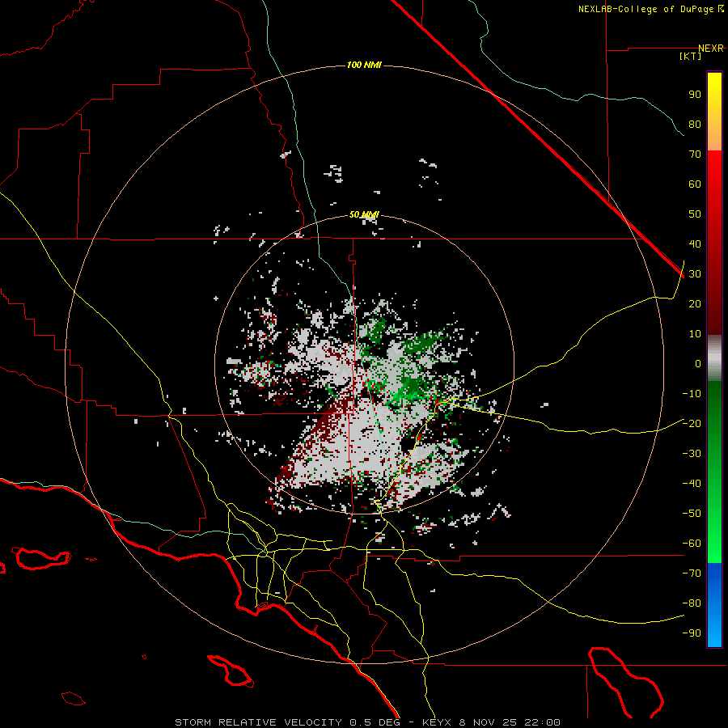This screenshot has height=728, width=728.
Task: Click the 20 value on velocity scale
Action: (695, 304)
